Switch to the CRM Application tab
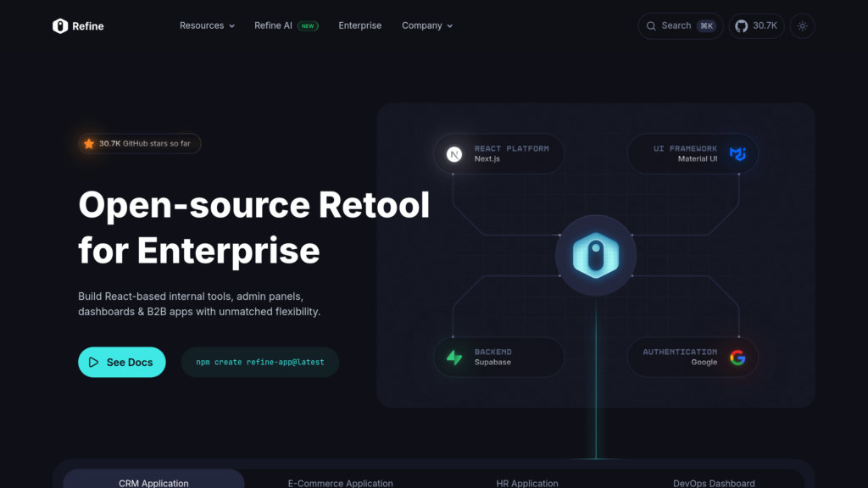 [153, 482]
